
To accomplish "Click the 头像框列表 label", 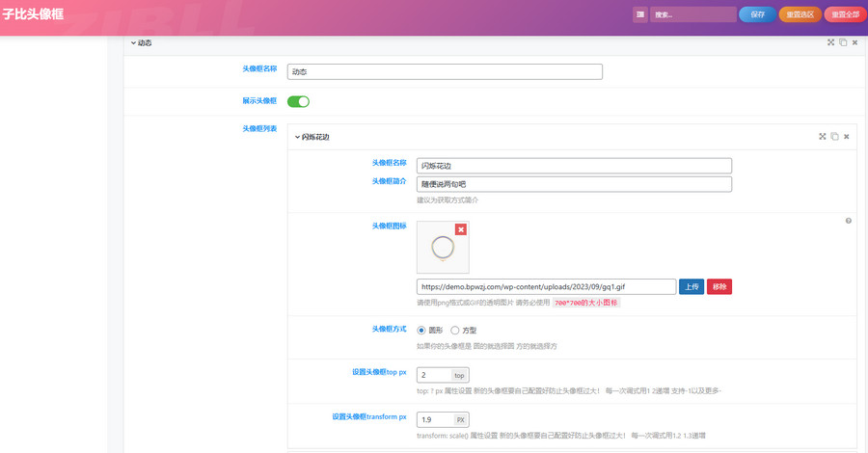I will point(259,128).
